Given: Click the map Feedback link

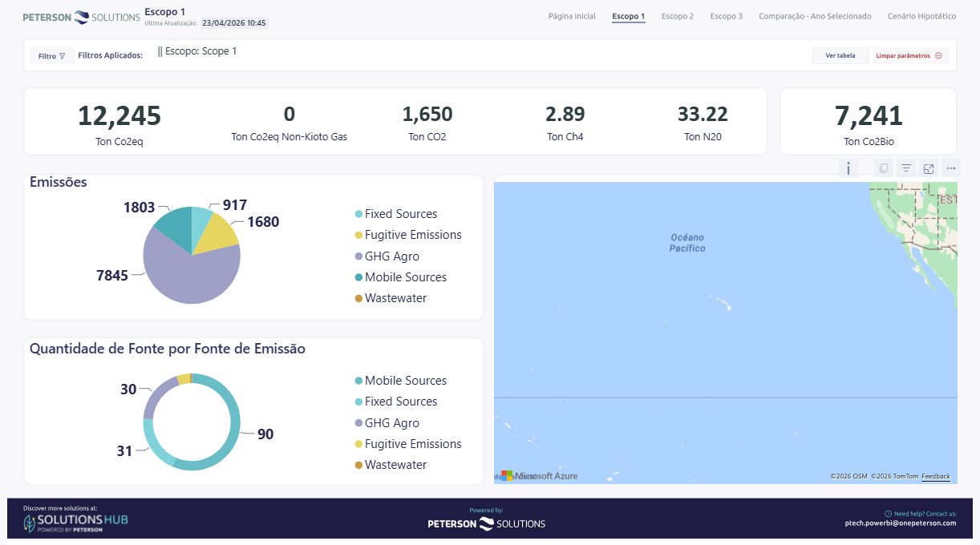Looking at the screenshot, I should click(936, 476).
